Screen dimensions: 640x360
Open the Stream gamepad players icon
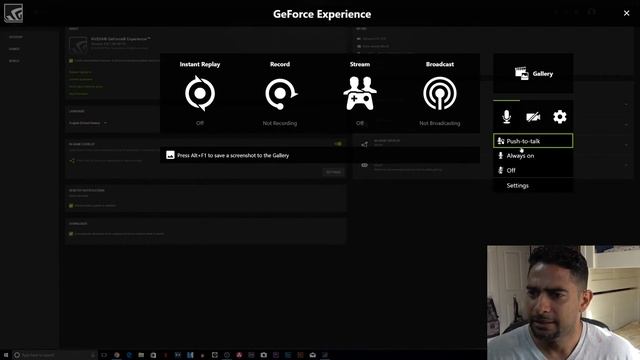pyautogui.click(x=360, y=93)
